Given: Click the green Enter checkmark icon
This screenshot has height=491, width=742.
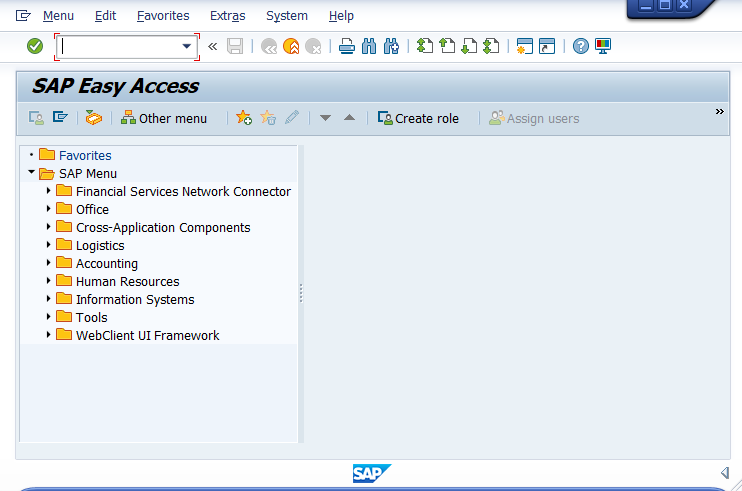Looking at the screenshot, I should 35,46.
